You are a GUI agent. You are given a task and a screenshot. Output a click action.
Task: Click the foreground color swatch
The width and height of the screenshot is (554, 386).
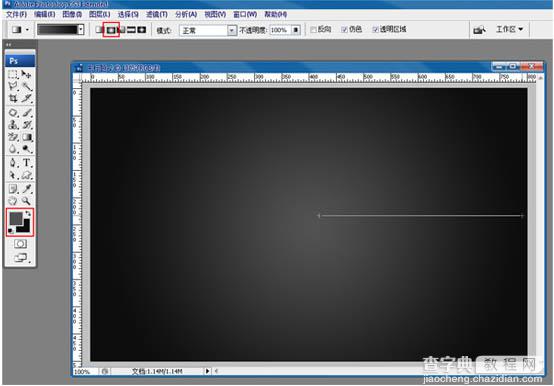click(x=16, y=219)
